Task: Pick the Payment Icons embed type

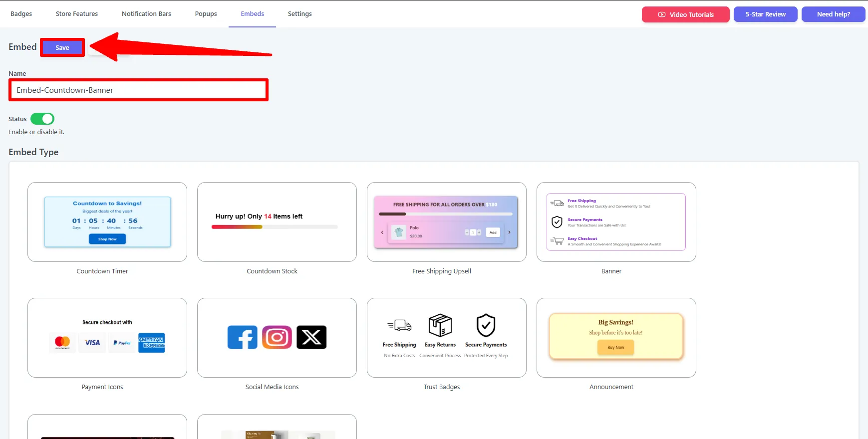Action: click(x=107, y=338)
